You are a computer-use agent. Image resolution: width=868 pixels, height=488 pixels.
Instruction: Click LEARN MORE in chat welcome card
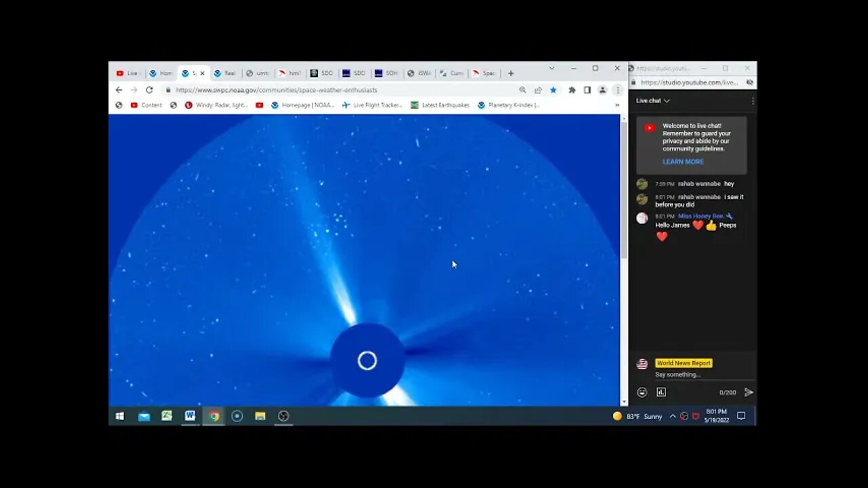pyautogui.click(x=683, y=162)
